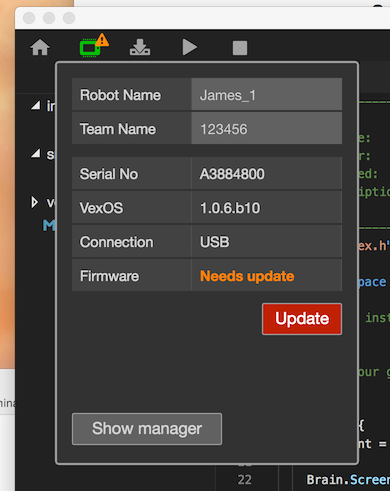
Task: Click the Connection label
Action: [x=116, y=242]
